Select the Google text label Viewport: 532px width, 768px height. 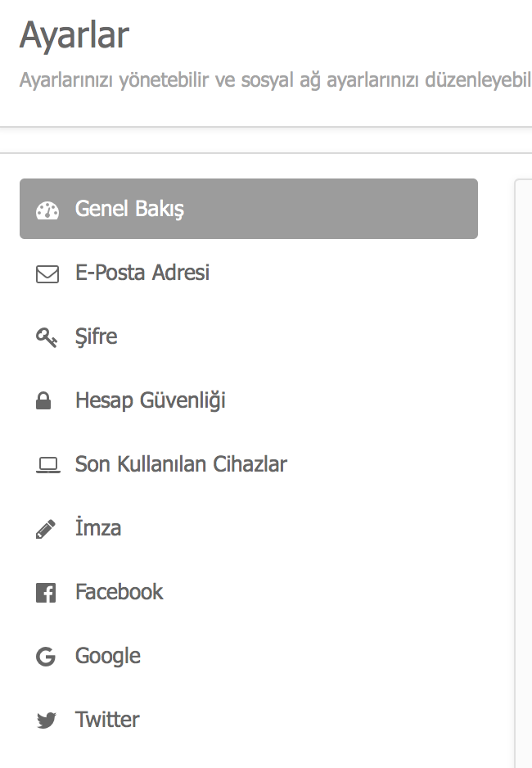(108, 657)
